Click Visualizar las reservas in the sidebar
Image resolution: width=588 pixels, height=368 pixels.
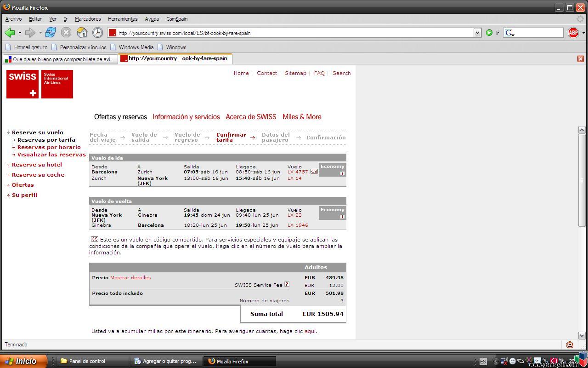click(x=51, y=155)
